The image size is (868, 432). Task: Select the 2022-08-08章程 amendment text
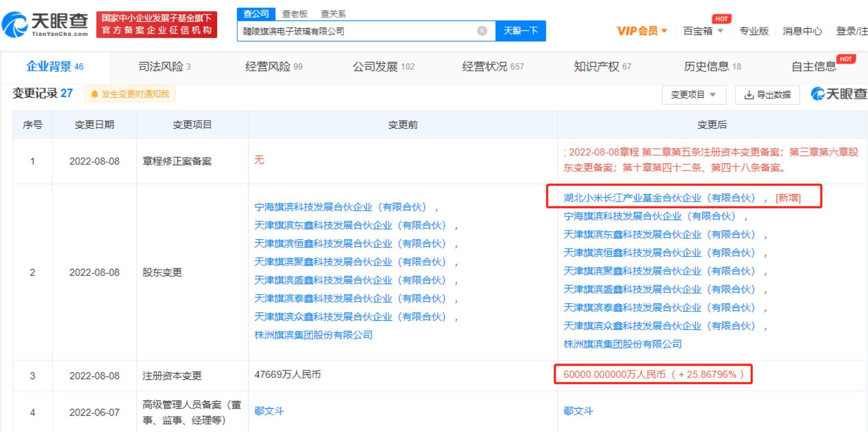711,160
